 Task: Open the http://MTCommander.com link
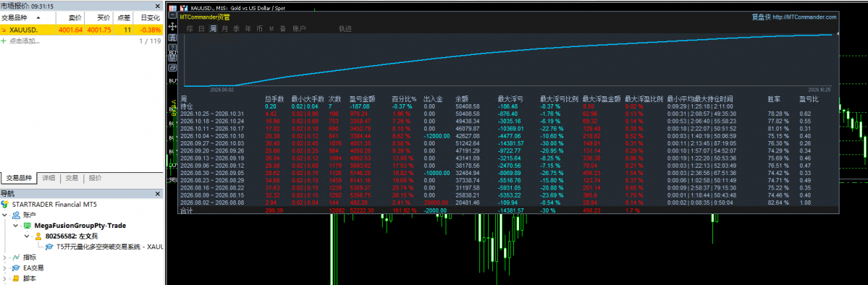tap(804, 17)
